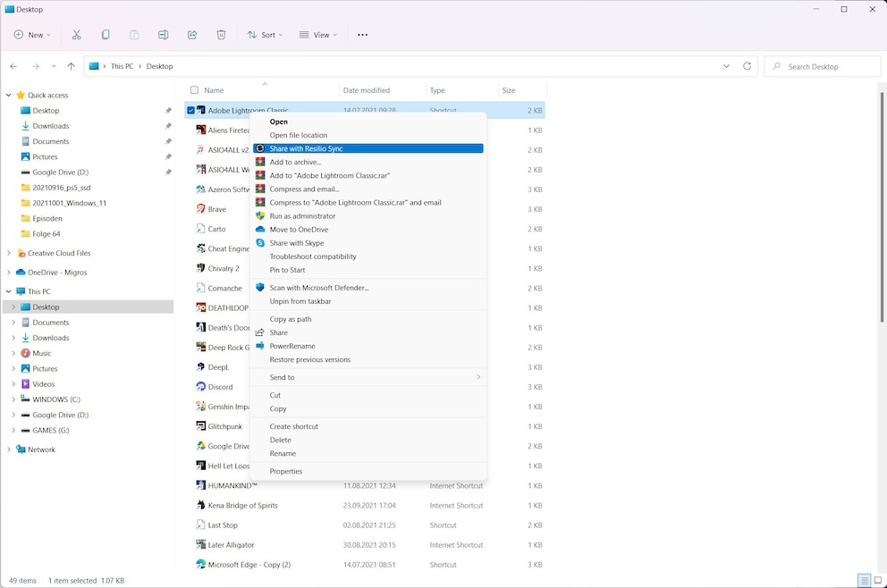Switch to large thumbnails view icon in status bar
The image size is (887, 588).
point(878,580)
